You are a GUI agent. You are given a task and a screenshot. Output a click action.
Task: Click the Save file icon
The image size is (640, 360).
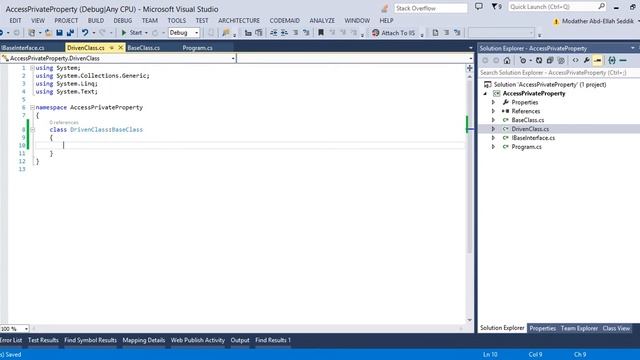tap(59, 33)
